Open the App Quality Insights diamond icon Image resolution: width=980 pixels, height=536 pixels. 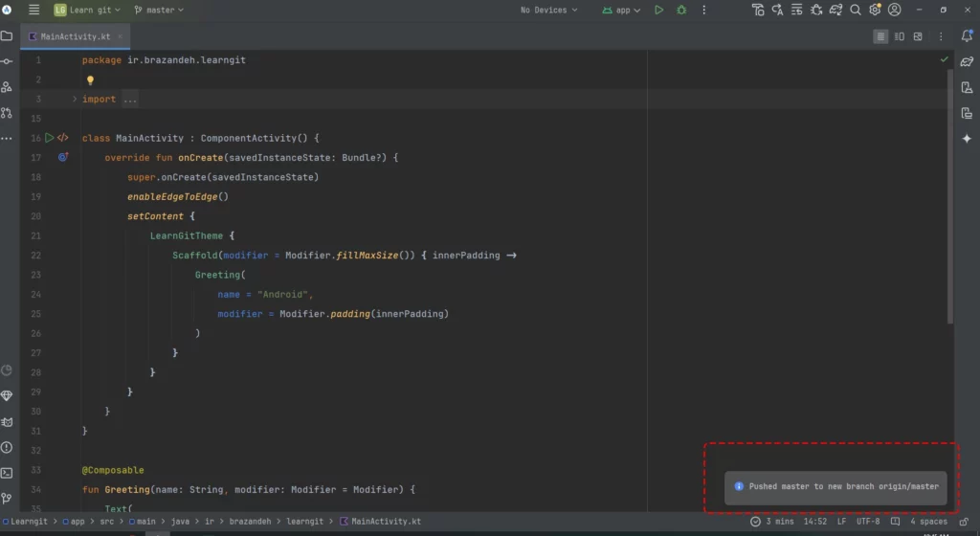(7, 396)
